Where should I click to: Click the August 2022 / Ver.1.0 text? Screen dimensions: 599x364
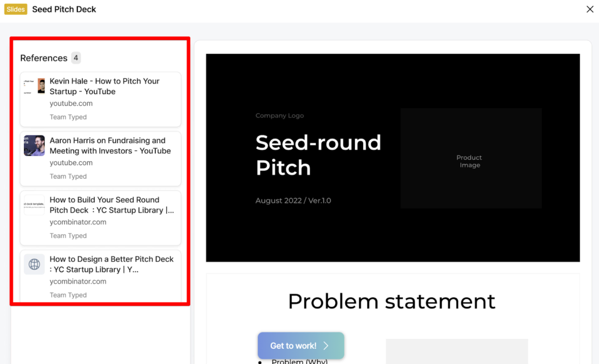coord(293,200)
